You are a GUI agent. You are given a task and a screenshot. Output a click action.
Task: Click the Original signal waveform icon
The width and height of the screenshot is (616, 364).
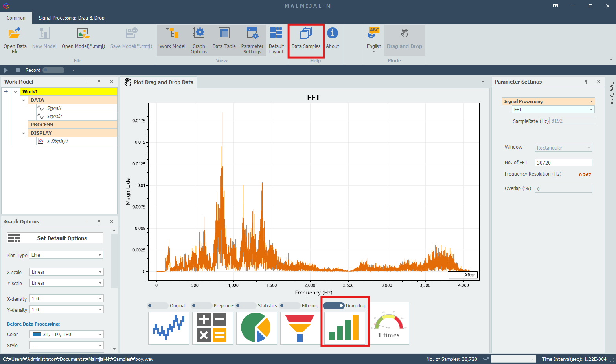tap(169, 328)
